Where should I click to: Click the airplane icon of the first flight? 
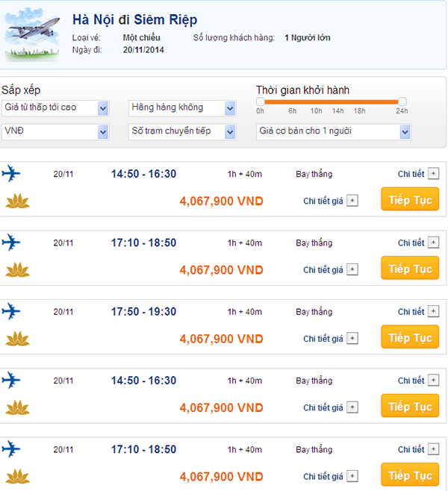(11, 174)
